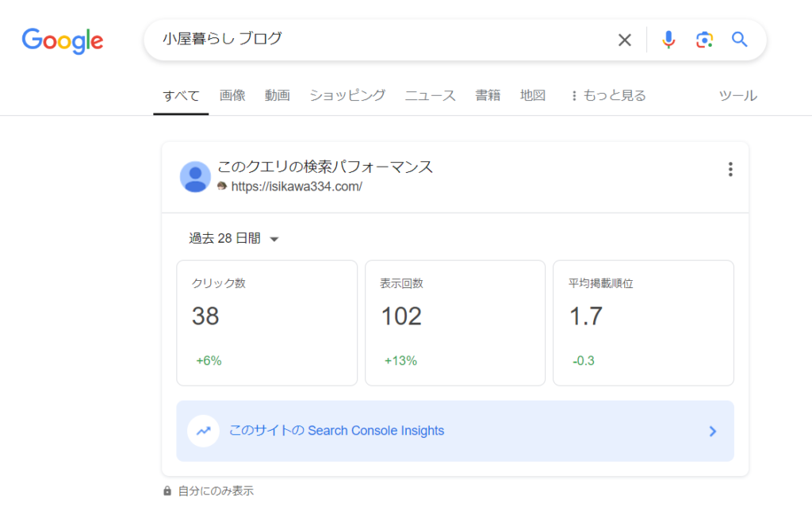
Task: Click the 自分にのみ表示 text
Action: [x=216, y=490]
